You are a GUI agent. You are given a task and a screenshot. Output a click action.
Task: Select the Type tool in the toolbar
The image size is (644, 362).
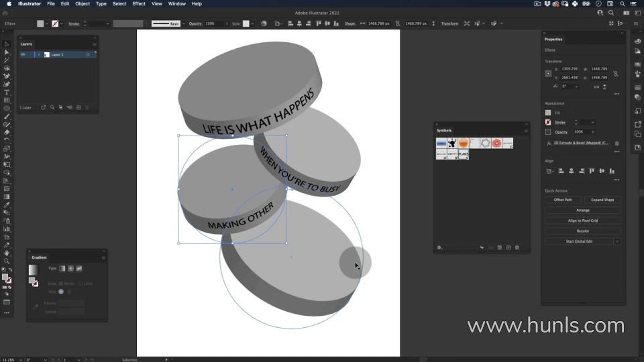coord(7,93)
